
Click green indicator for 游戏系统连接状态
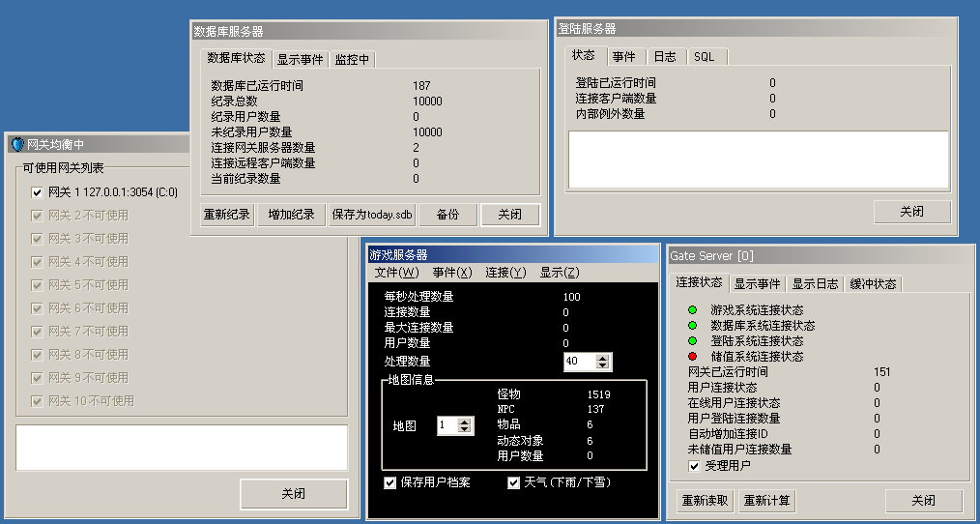click(x=692, y=310)
